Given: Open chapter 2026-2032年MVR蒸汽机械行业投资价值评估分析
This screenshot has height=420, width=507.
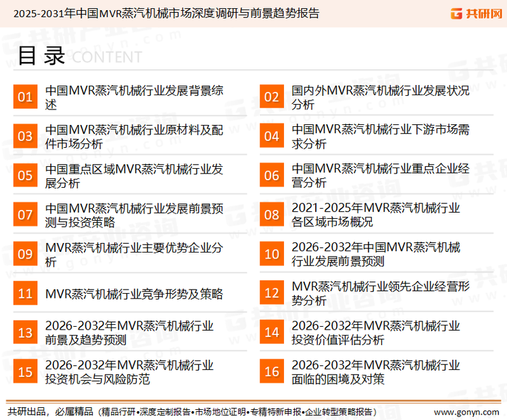Looking at the screenshot, I should pyautogui.click(x=376, y=333).
